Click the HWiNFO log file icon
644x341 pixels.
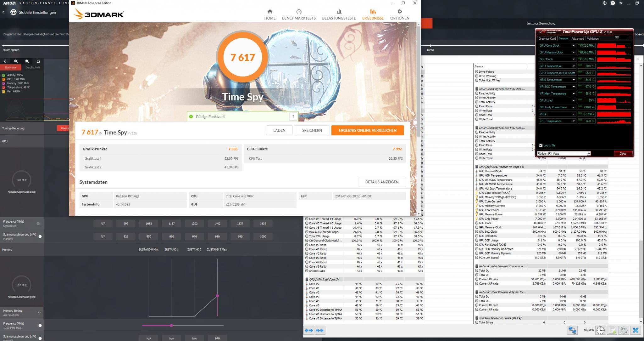[612, 330]
